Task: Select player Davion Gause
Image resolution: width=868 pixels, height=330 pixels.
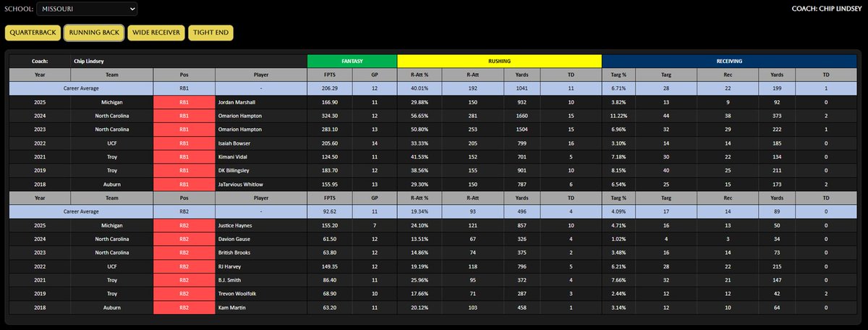Action: point(236,240)
